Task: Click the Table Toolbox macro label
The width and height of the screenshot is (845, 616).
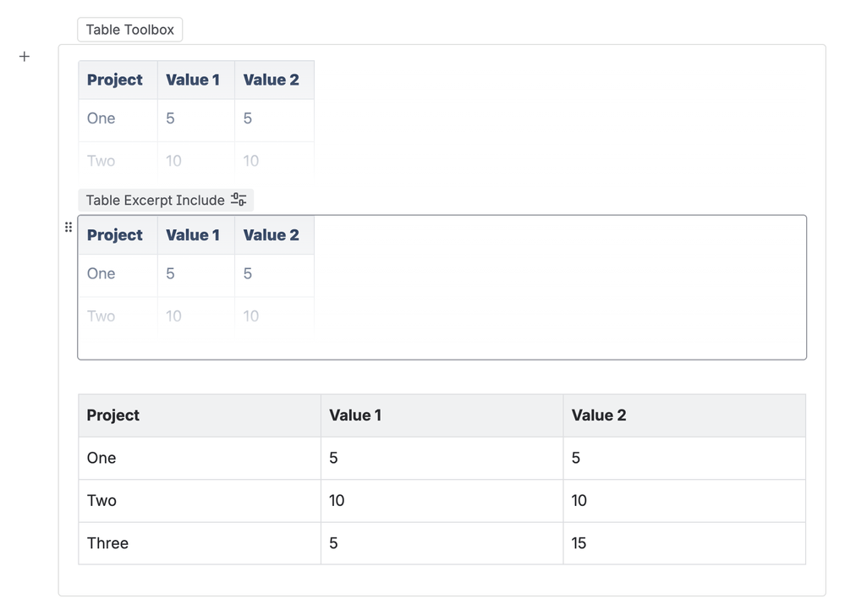Action: (129, 30)
